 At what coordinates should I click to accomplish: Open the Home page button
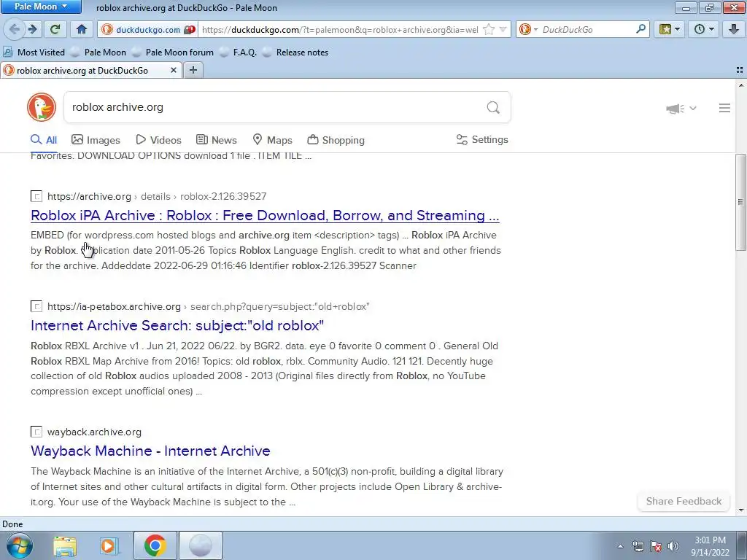[x=82, y=29]
